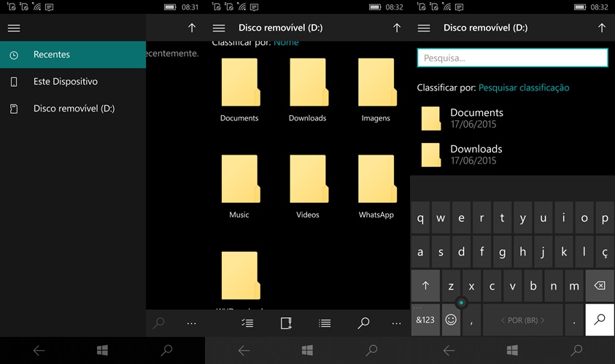Tap keyboard search submit key

(x=600, y=320)
